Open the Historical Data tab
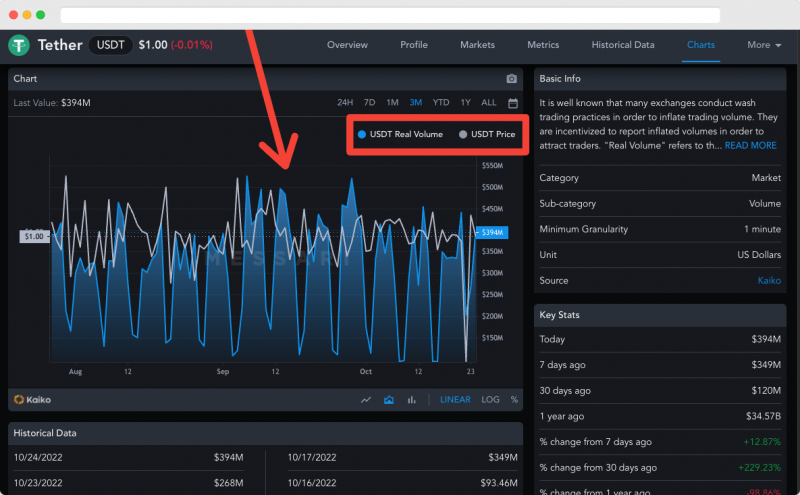The image size is (800, 495). point(622,45)
